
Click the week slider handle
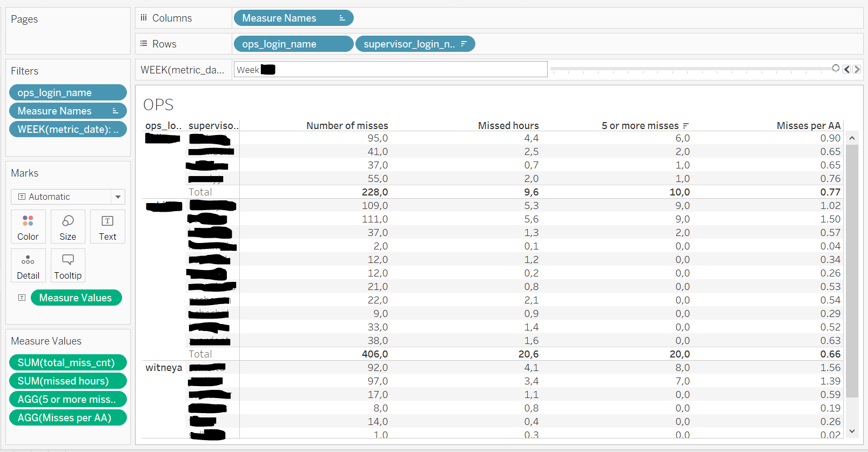836,68
